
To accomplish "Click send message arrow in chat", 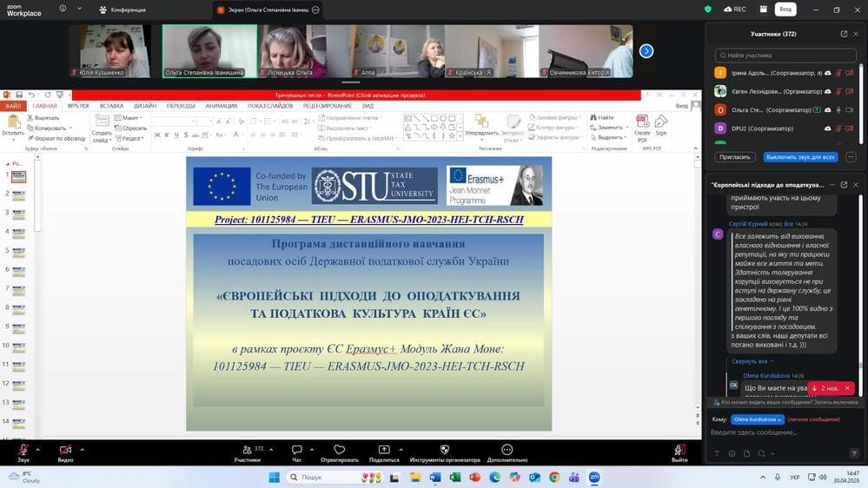I will coord(853,453).
